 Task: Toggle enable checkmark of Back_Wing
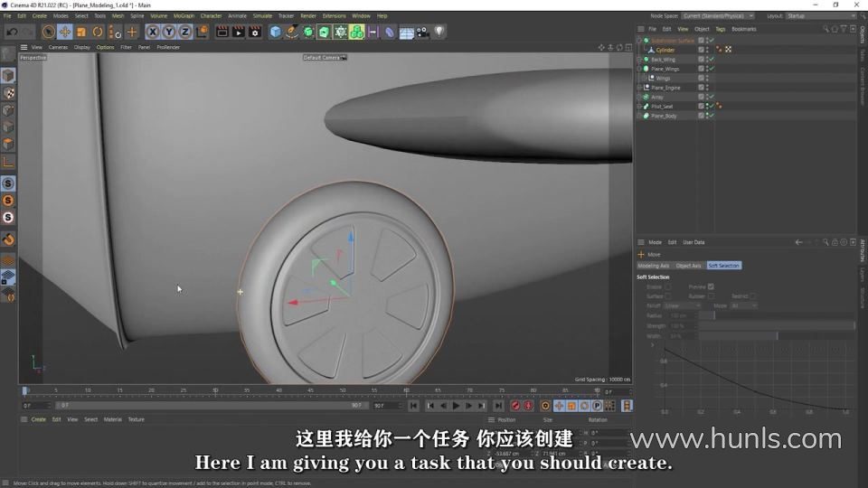click(712, 60)
